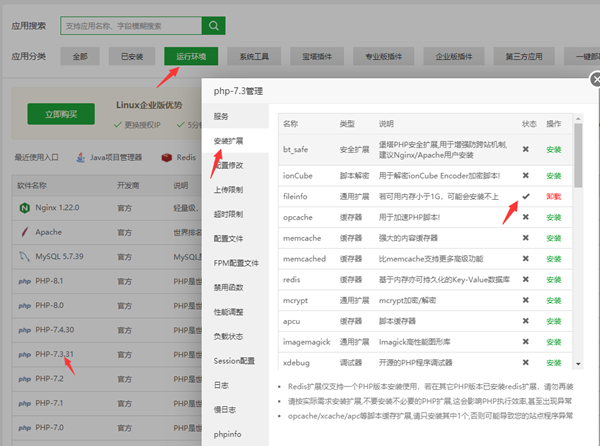This screenshot has width=600, height=446.
Task: Click the extension list scrollbar thumb
Action: [x=578, y=156]
